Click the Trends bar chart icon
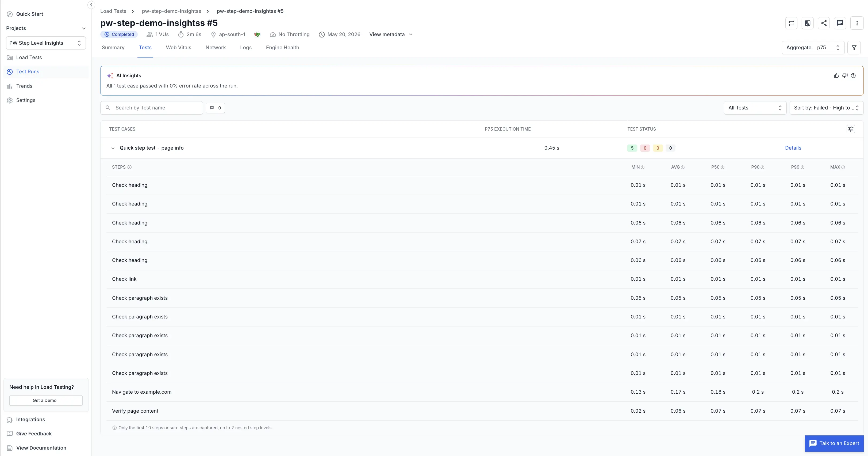The height and width of the screenshot is (456, 868). pyautogui.click(x=10, y=86)
